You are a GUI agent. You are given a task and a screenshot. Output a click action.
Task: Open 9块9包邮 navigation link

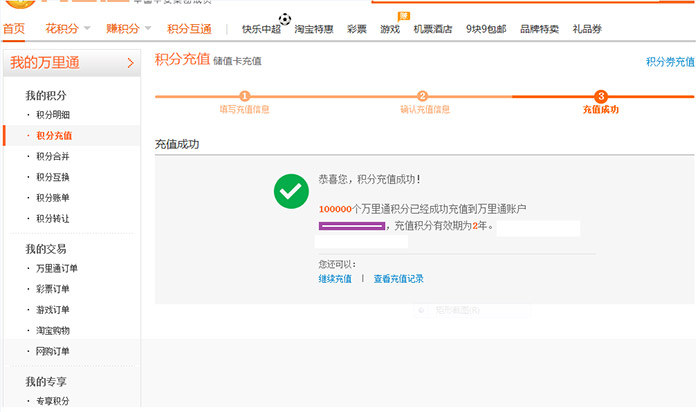coord(486,29)
